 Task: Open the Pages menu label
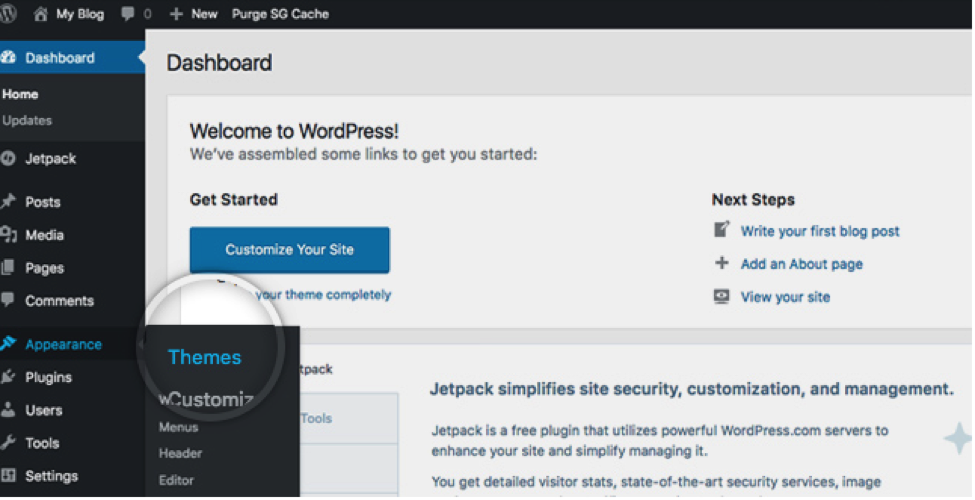[x=45, y=269]
